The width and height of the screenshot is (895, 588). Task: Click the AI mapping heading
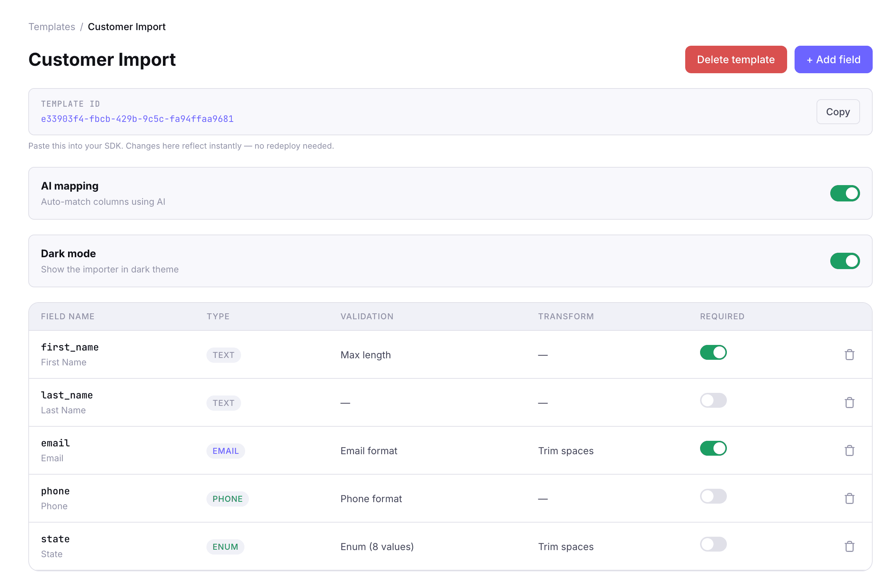pyautogui.click(x=70, y=186)
